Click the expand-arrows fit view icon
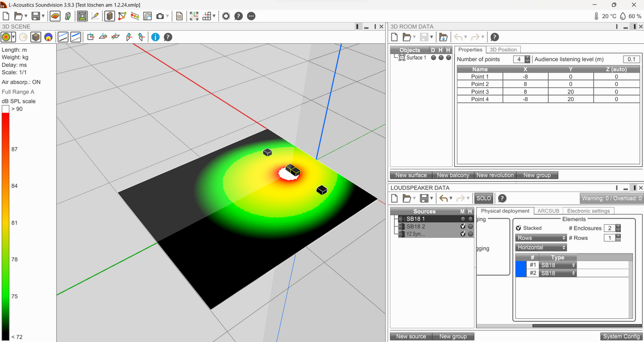 point(194,16)
